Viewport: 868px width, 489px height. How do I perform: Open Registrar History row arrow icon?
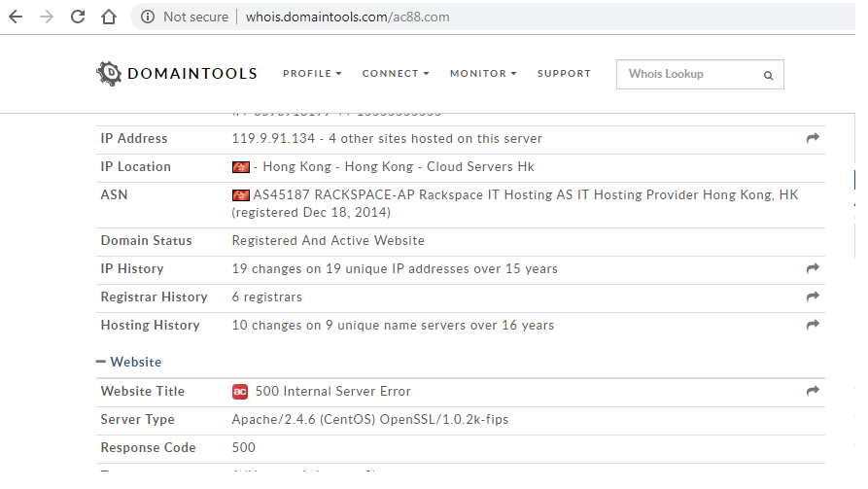pyautogui.click(x=813, y=297)
